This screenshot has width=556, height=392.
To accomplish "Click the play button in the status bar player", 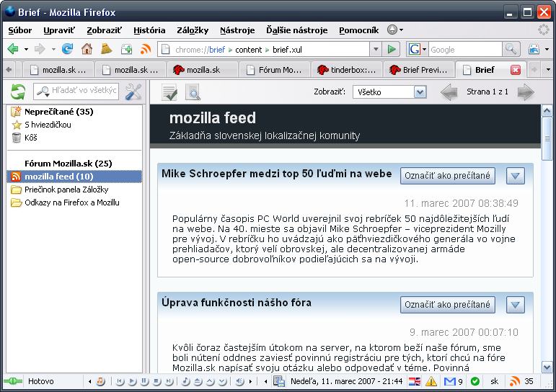I will tap(132, 381).
